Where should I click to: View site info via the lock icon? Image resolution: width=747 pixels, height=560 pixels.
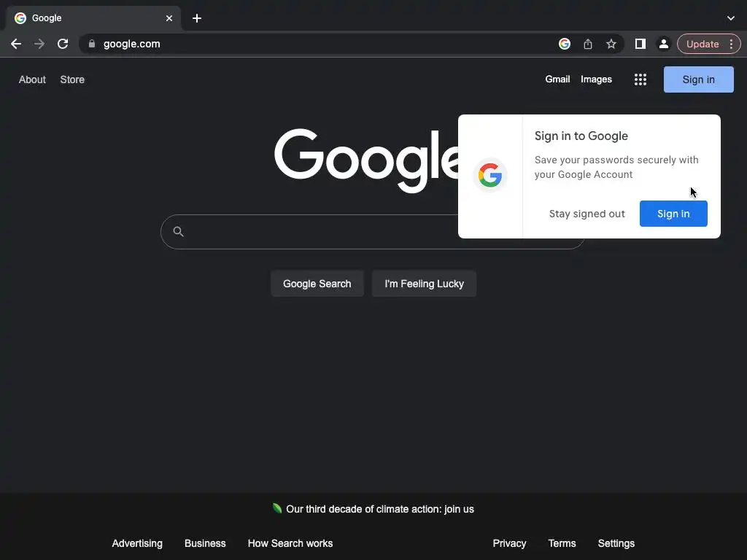click(x=92, y=44)
